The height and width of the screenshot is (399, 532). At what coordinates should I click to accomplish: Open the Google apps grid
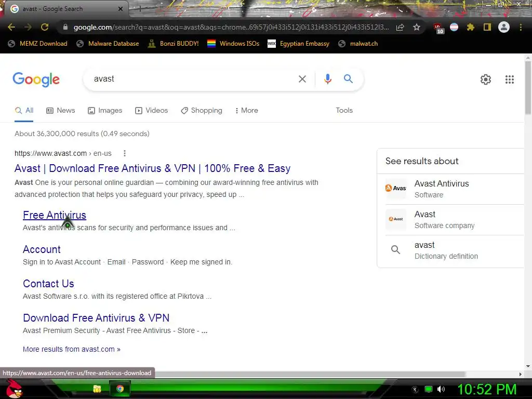[x=510, y=79]
